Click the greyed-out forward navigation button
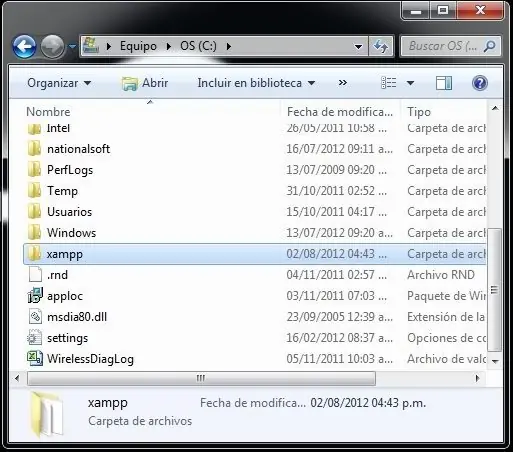Screen dimensions: 513x452 click(x=52, y=46)
